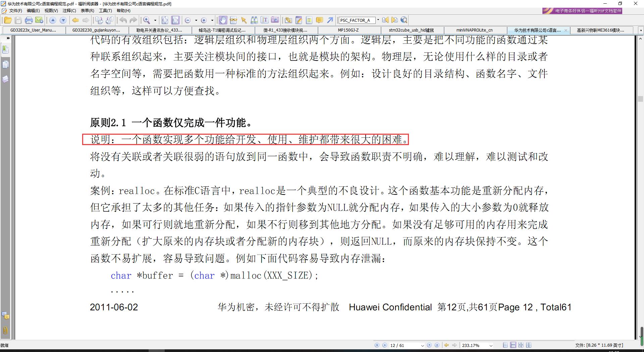Open the Page Thumbnails panel in the sidebar
Image resolution: width=644 pixels, height=352 pixels.
(5, 64)
